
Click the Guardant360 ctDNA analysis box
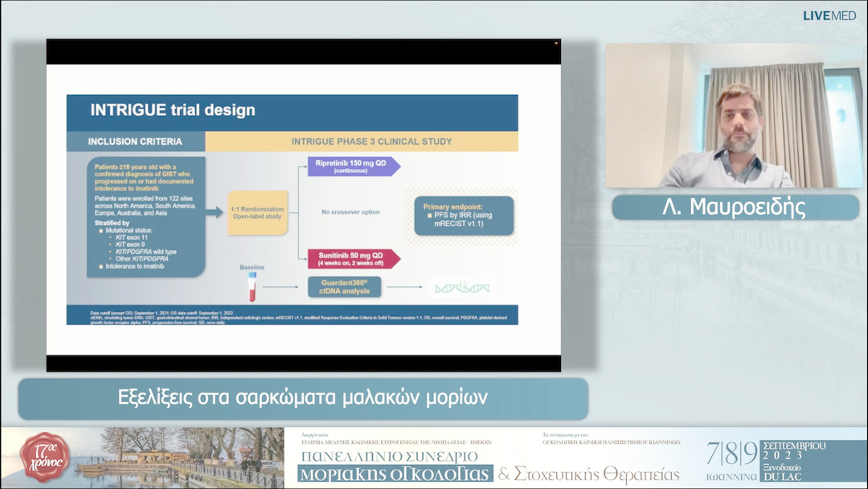tap(344, 287)
